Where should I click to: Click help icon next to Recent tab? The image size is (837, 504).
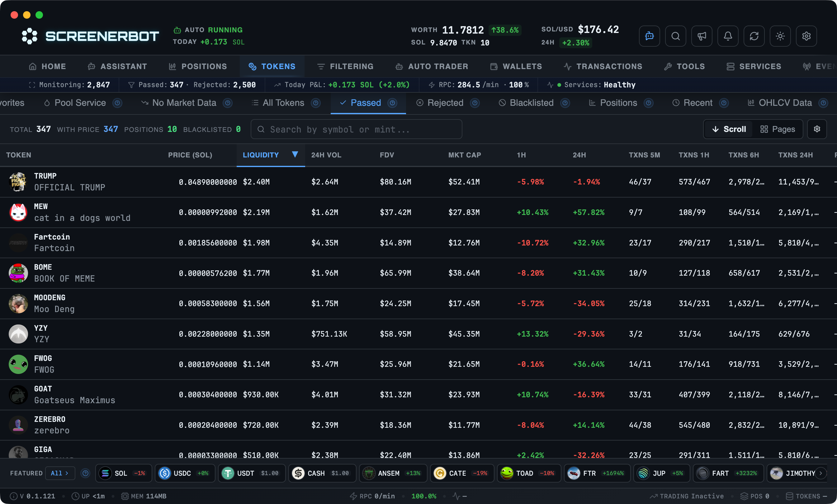(x=724, y=103)
